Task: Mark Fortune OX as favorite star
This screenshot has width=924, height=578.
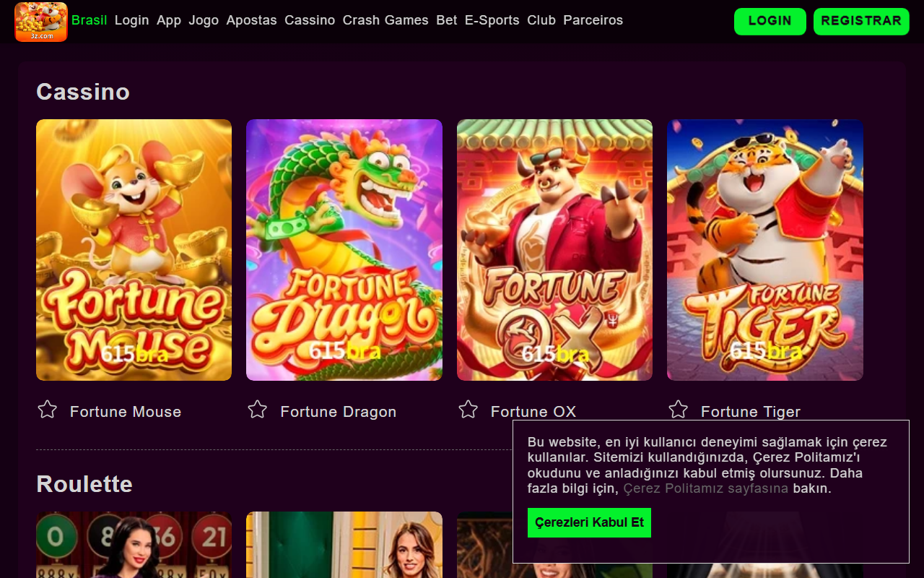Action: tap(468, 410)
